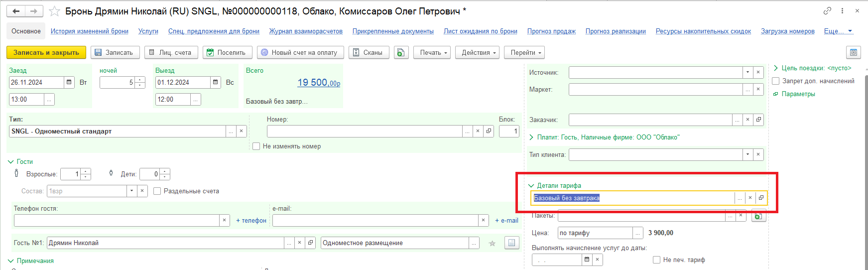
Task: Click into Телефон гостя input field
Action: coord(117,220)
